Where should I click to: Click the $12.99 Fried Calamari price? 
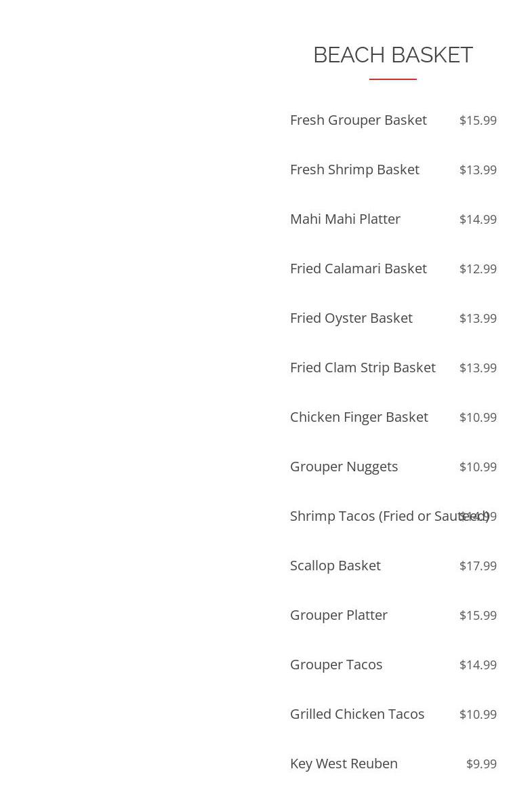point(478,269)
